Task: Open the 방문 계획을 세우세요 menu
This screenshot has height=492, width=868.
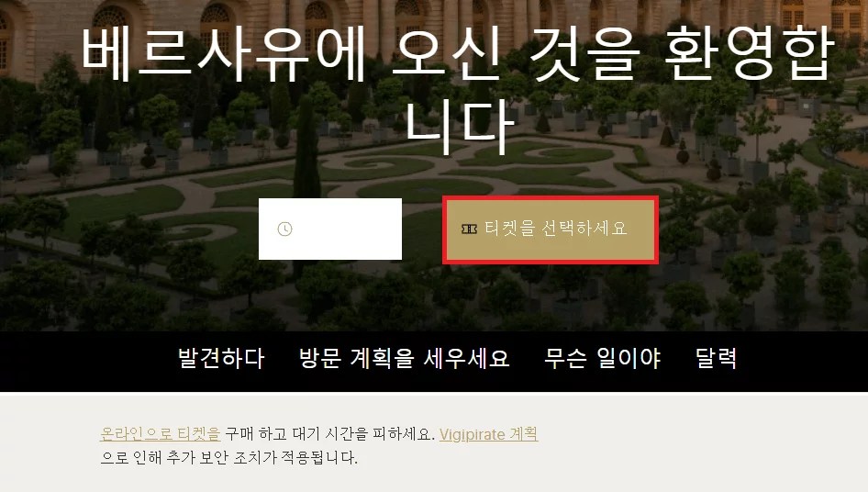Action: (404, 358)
